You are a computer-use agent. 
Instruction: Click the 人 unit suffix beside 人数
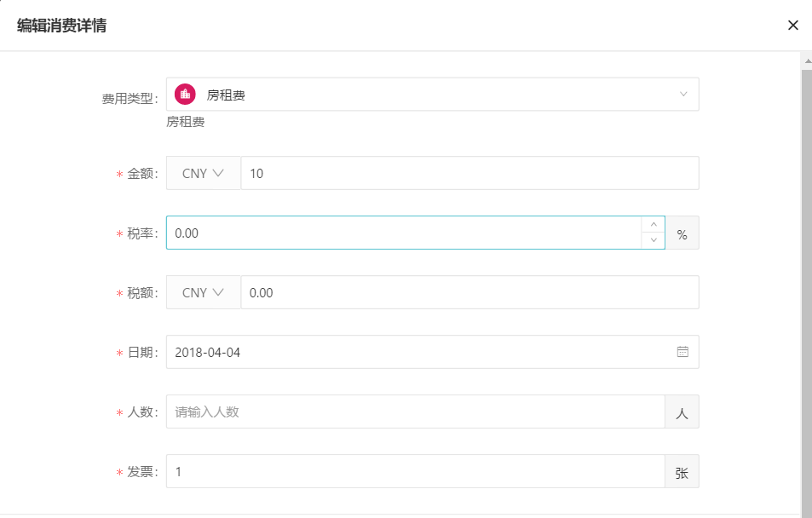[682, 412]
